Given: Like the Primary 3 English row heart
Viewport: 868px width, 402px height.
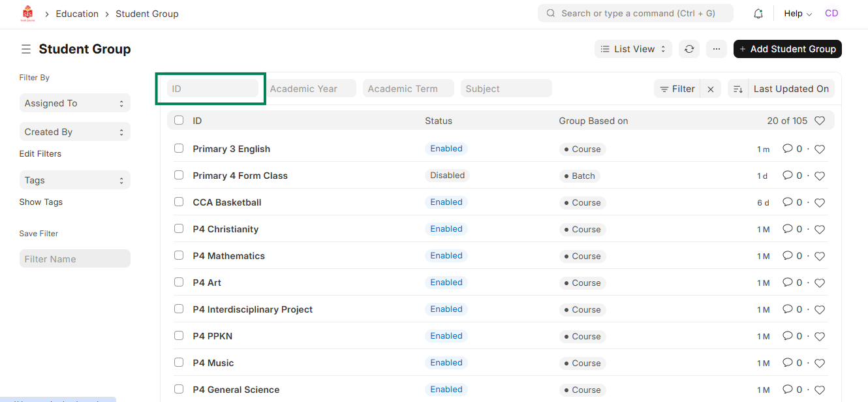Looking at the screenshot, I should coord(820,149).
